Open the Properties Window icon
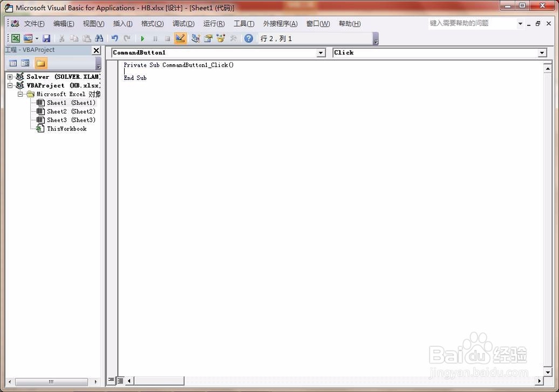This screenshot has width=559, height=392. (208, 38)
